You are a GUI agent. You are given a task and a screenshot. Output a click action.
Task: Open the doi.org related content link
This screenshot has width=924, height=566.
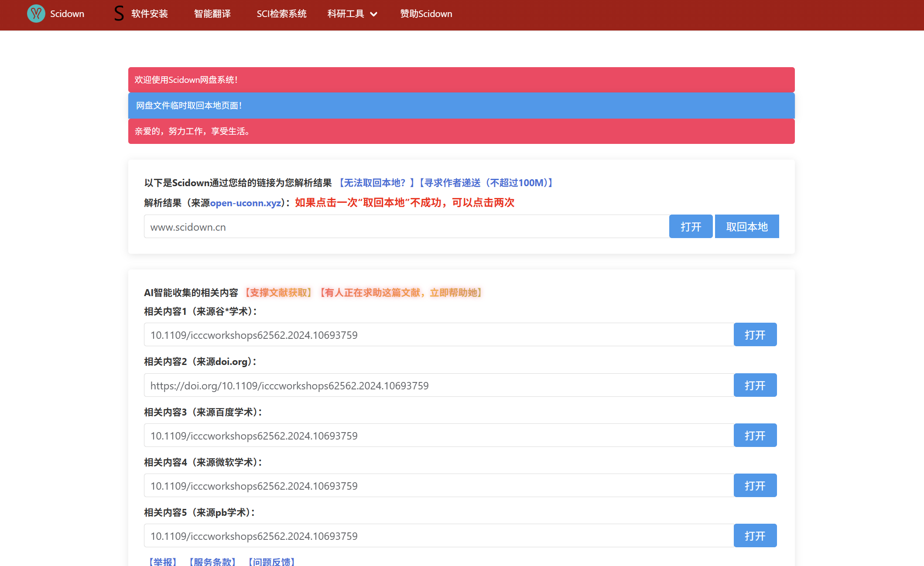click(755, 385)
